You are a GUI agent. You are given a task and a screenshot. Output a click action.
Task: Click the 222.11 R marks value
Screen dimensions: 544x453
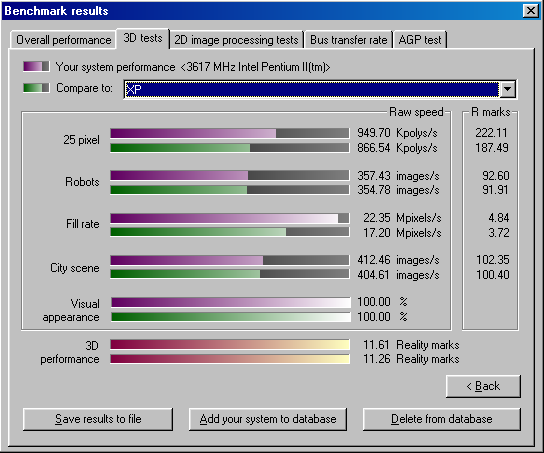491,133
